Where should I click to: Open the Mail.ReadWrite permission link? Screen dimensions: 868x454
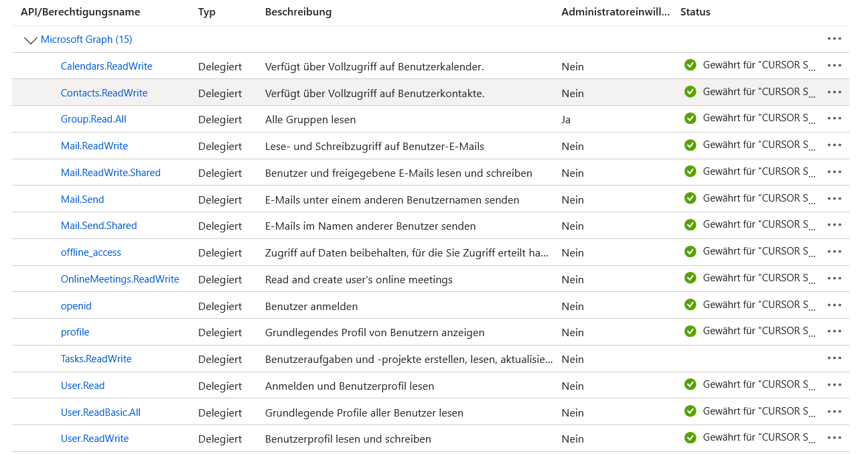[94, 146]
